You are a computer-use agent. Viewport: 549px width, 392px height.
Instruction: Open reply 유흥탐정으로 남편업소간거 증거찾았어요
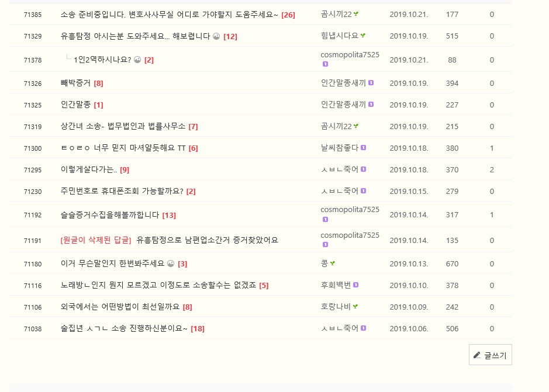coord(207,240)
